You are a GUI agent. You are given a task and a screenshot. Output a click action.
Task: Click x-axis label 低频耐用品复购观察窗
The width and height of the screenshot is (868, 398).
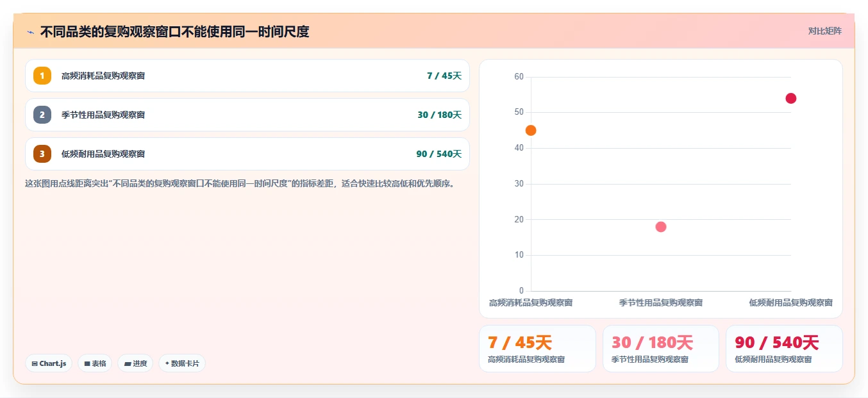[x=791, y=303]
